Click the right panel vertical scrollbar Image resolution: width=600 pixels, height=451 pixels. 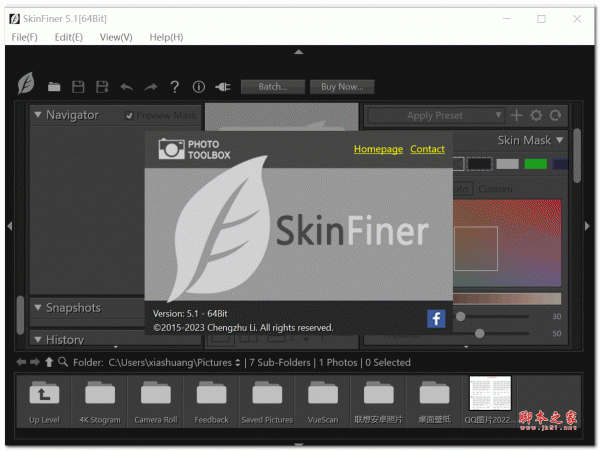point(577,155)
